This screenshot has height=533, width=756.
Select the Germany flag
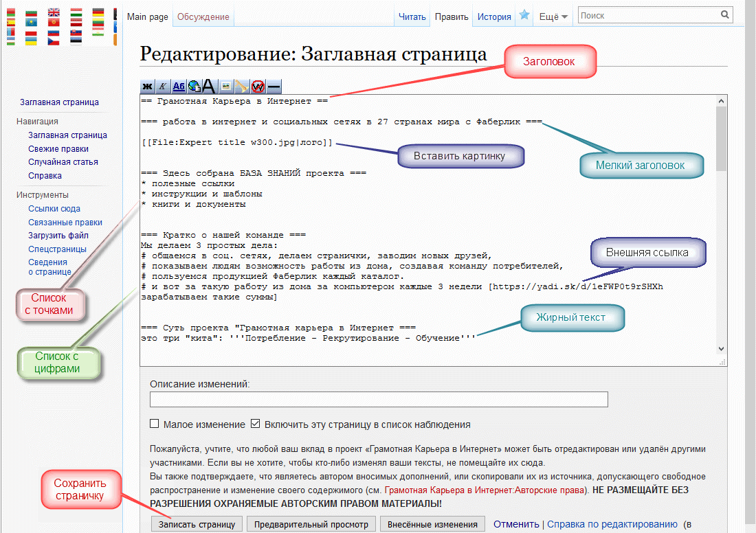(x=98, y=12)
